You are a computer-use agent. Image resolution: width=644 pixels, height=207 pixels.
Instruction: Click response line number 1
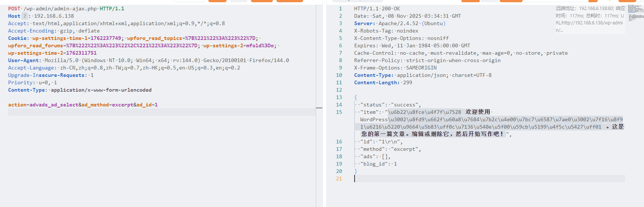[341, 9]
